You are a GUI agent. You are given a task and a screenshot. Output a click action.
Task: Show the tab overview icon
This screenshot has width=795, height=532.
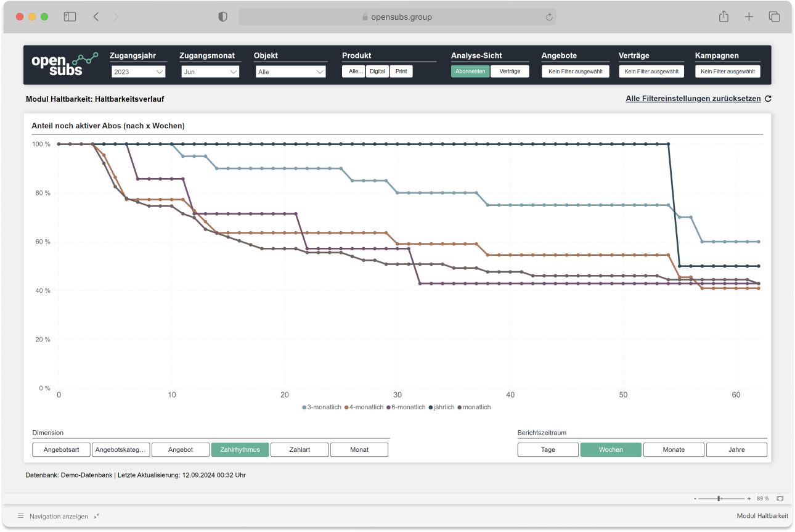pyautogui.click(x=774, y=17)
